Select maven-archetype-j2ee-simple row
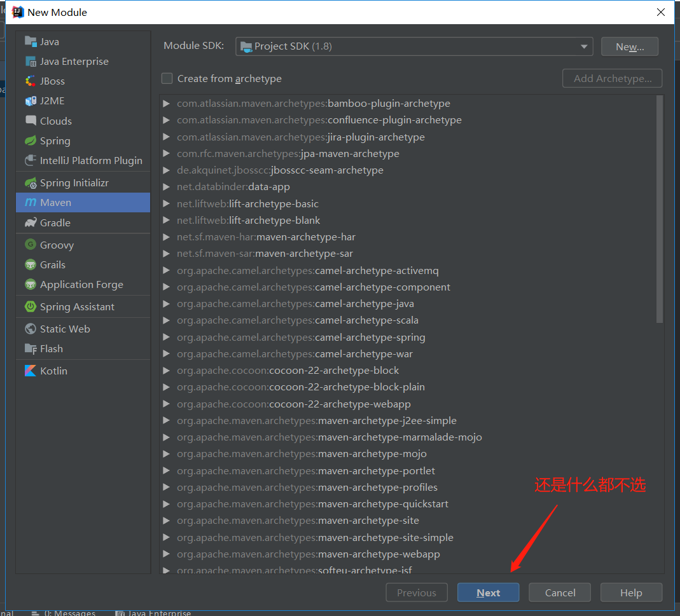This screenshot has height=616, width=680. point(408,420)
